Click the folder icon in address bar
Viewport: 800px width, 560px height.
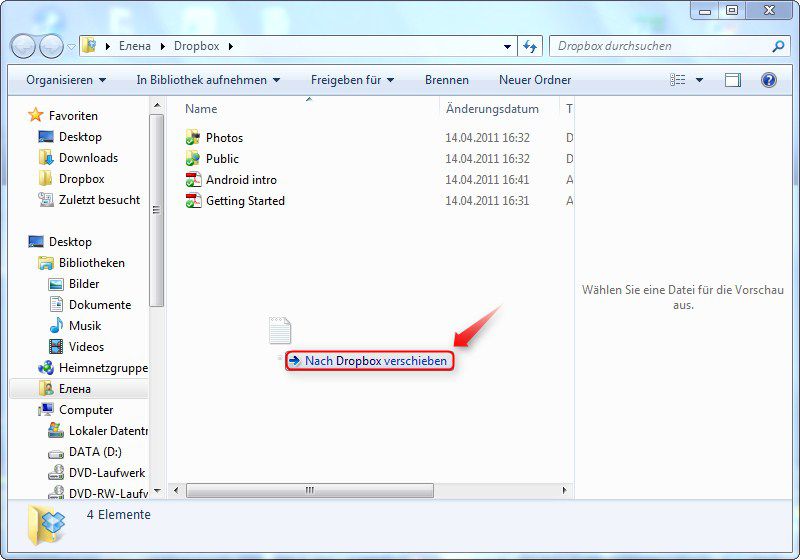[x=90, y=46]
